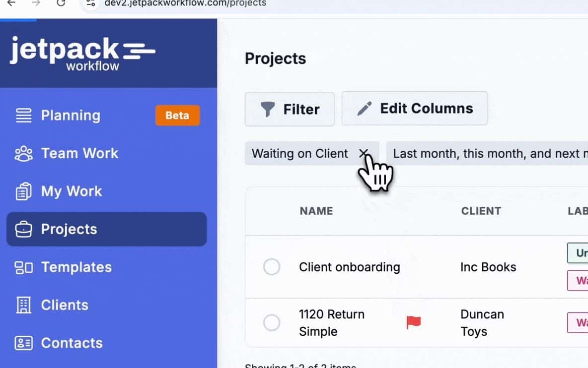Click the Edit Columns button
The height and width of the screenshot is (368, 588).
(415, 109)
